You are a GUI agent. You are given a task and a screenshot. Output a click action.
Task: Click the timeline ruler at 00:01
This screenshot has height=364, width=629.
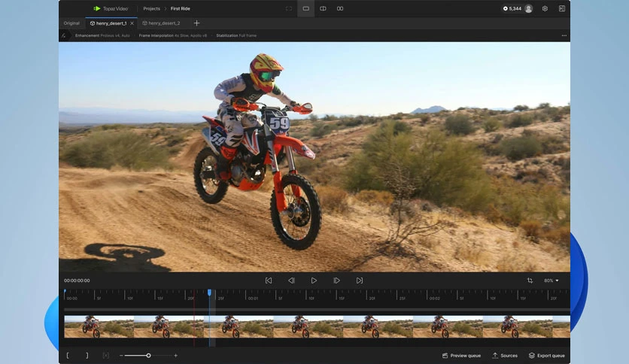[x=253, y=299]
